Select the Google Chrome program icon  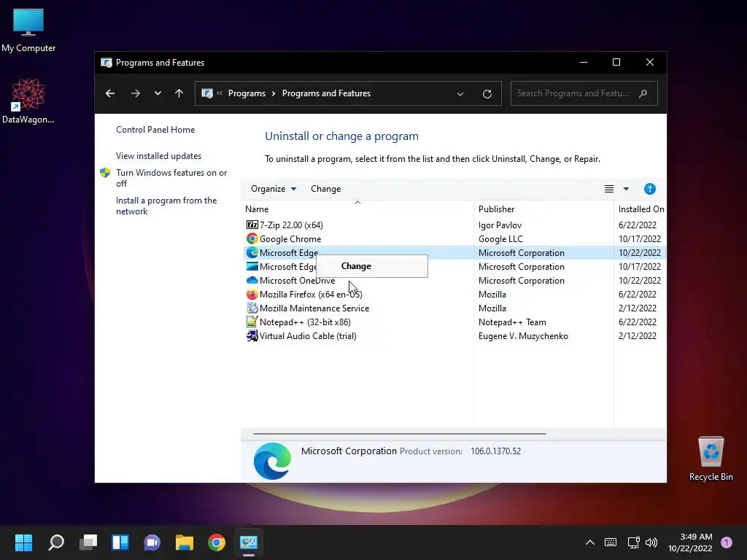[252, 238]
